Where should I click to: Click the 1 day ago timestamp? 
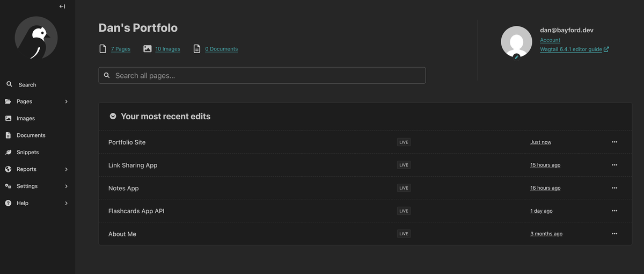tap(541, 211)
